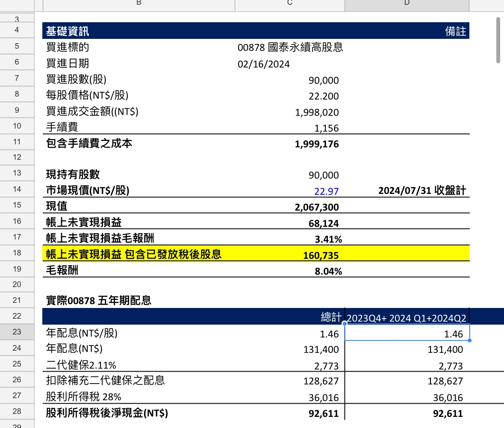The width and height of the screenshot is (504, 428).
Task: Select column D header
Action: [407, 6]
